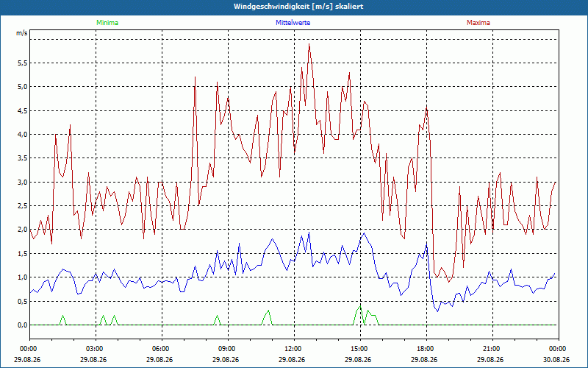
Task: Click the 18:00 time axis label
Action: click(426, 349)
